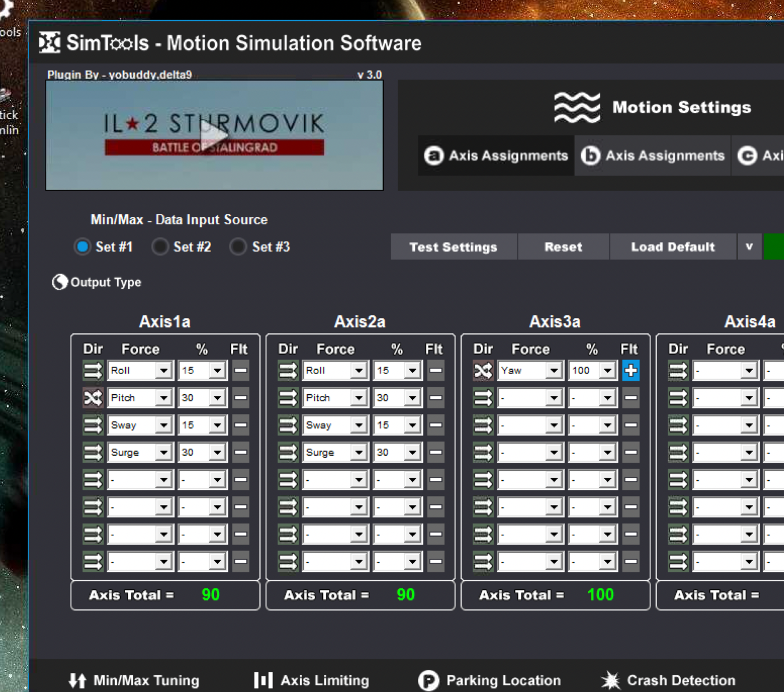The image size is (784, 692).
Task: Click the Test Settings button
Action: point(453,247)
